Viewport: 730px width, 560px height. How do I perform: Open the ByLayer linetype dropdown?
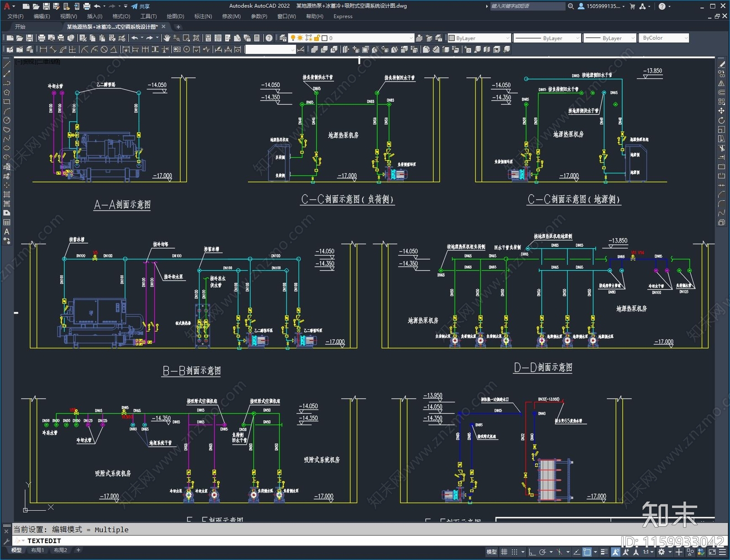547,38
